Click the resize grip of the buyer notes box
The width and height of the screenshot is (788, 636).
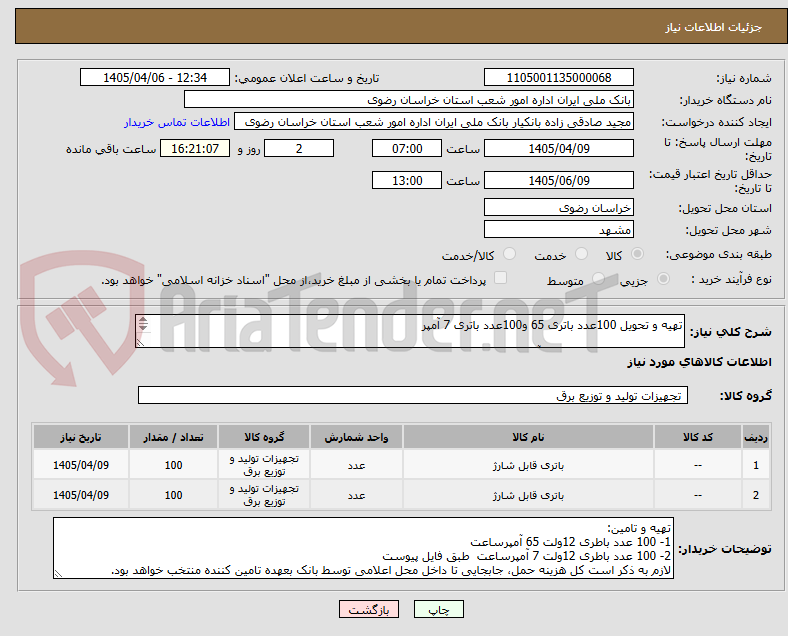point(58,574)
